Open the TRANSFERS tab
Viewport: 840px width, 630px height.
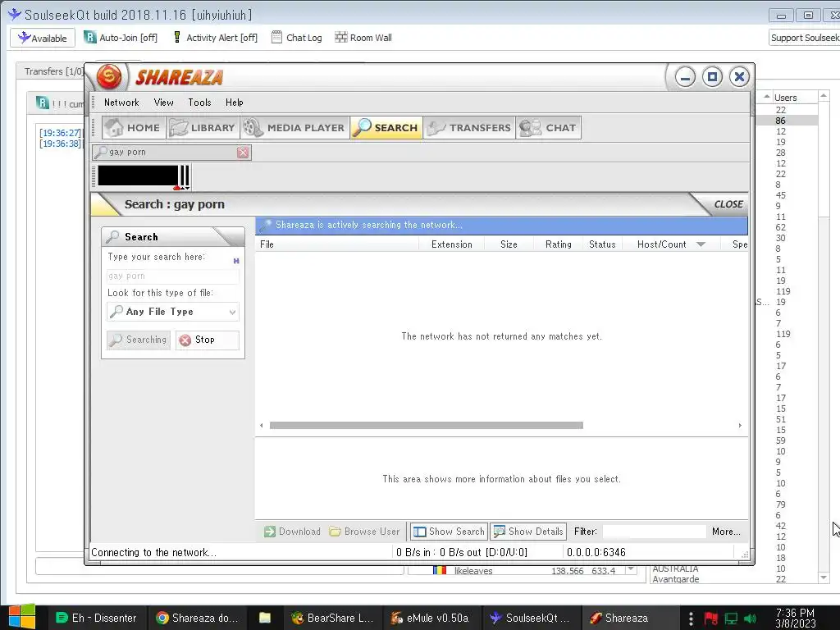[468, 127]
